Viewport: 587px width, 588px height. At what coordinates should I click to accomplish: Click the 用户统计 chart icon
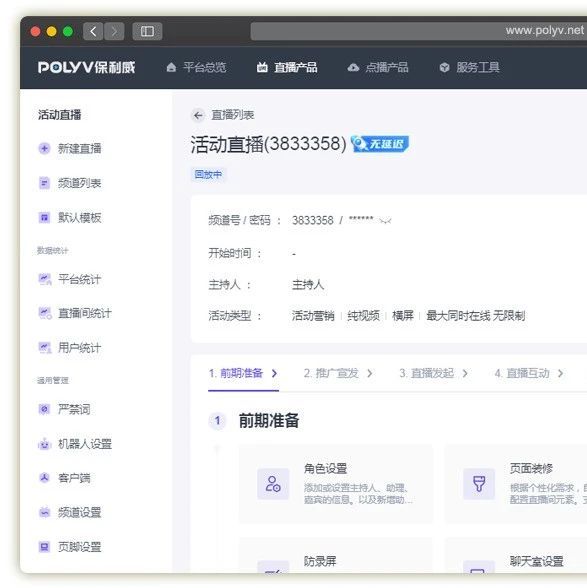(45, 348)
